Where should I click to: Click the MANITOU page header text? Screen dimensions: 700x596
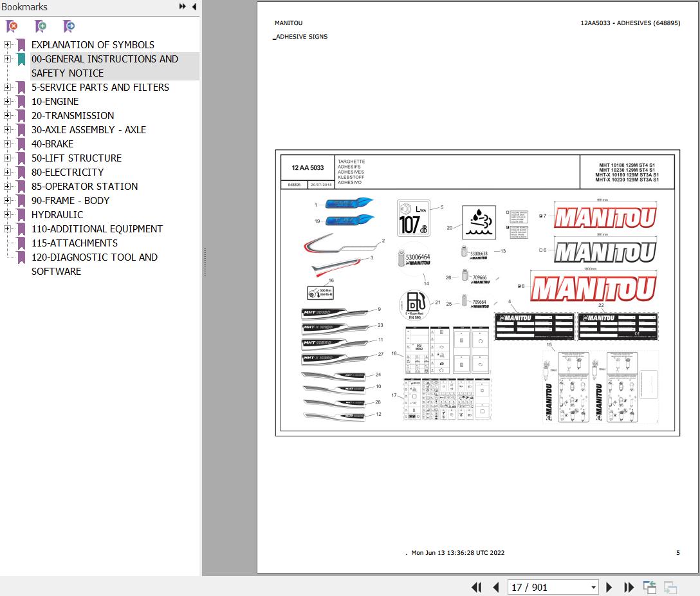288,23
